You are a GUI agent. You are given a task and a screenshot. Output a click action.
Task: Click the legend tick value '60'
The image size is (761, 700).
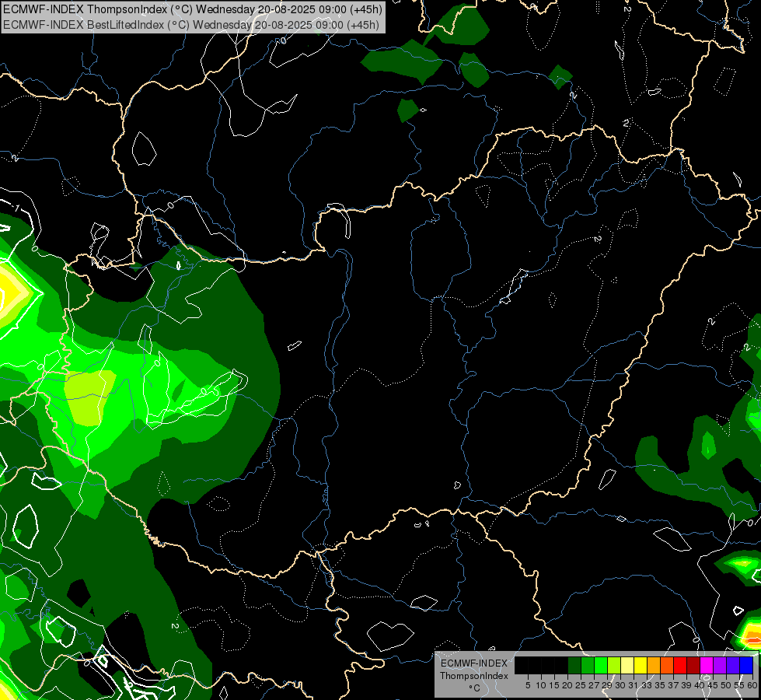coord(752,685)
